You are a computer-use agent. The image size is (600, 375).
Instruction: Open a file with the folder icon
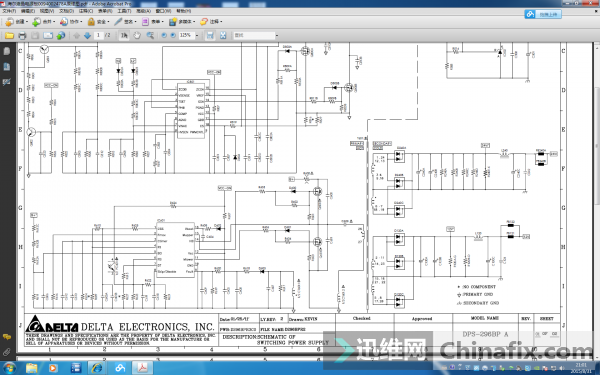(9, 36)
